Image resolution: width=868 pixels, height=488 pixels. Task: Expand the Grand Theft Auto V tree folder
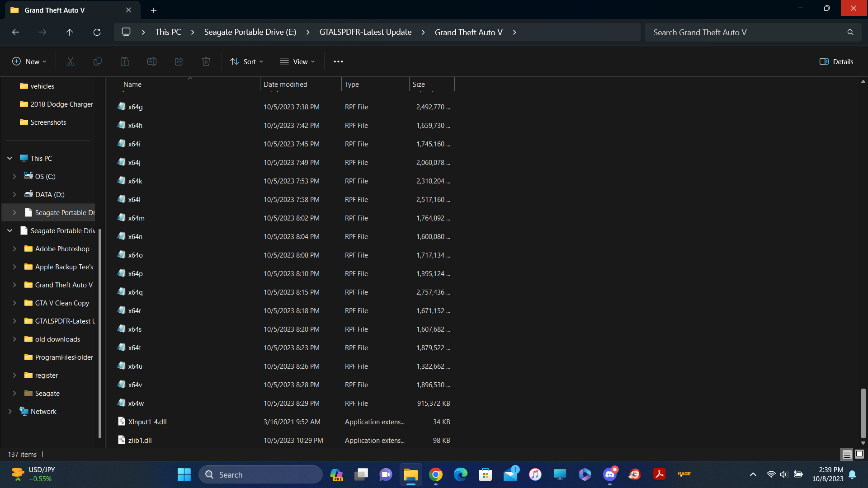click(14, 285)
